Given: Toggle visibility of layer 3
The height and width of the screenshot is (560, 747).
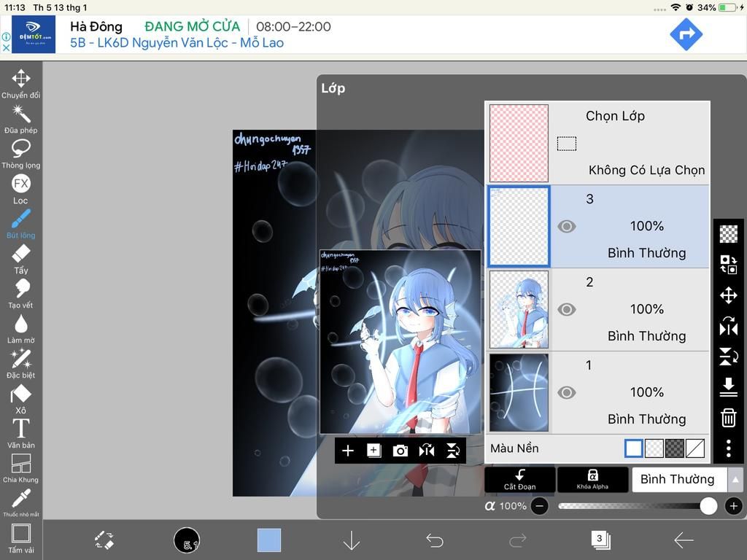Looking at the screenshot, I should tap(566, 226).
